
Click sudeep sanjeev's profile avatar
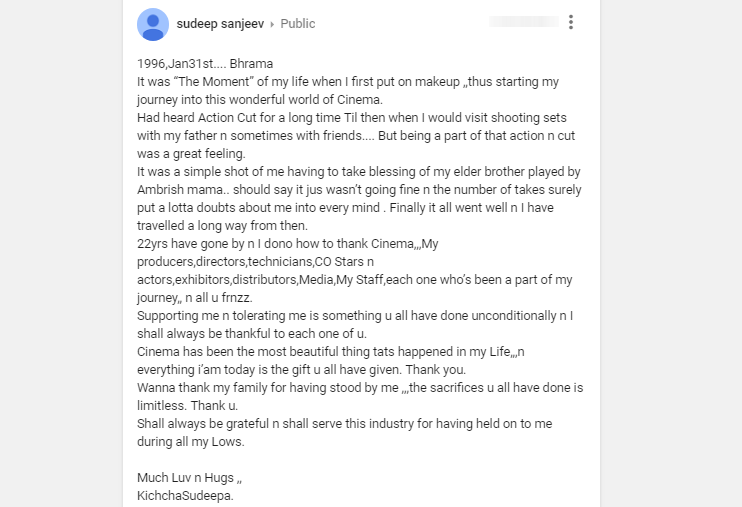(x=153, y=25)
